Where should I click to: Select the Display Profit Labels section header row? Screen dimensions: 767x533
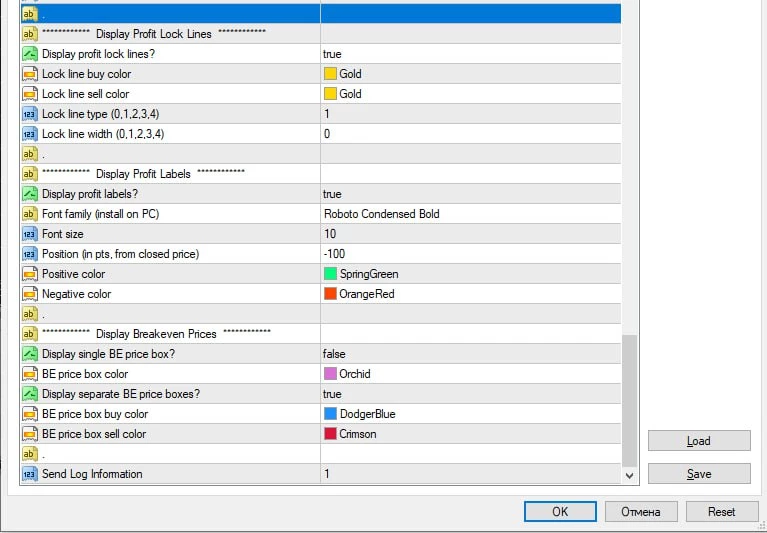coord(168,174)
